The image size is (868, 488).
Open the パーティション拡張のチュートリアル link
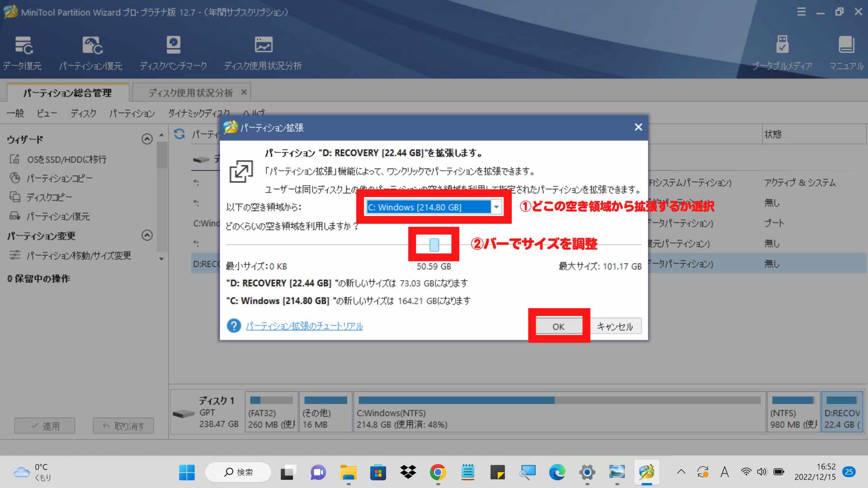pos(304,326)
